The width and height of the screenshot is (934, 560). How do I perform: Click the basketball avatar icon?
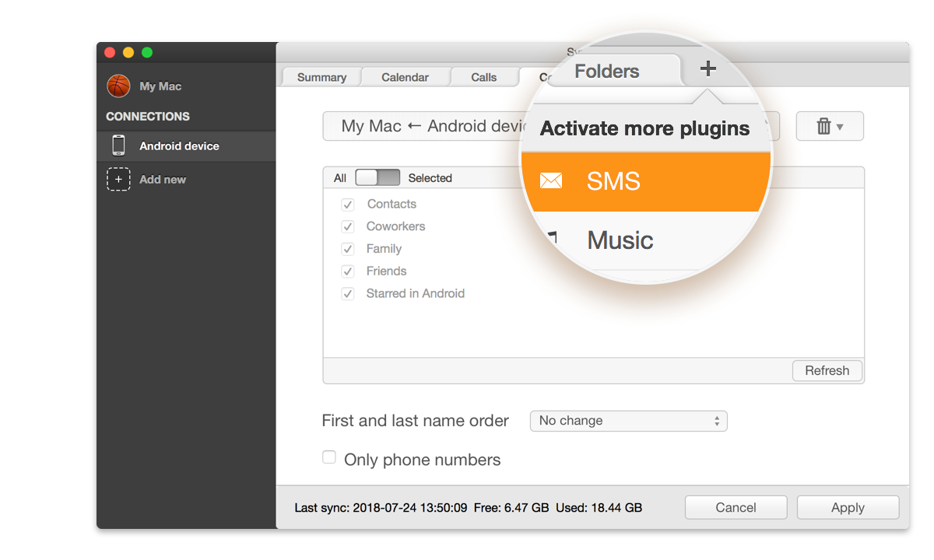click(118, 86)
